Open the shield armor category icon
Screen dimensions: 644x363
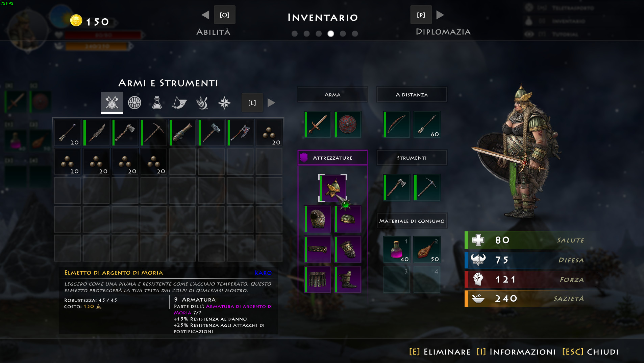click(x=134, y=103)
